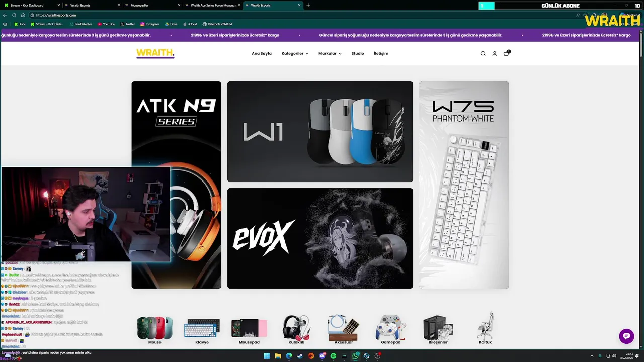Switch to the Mousepadler tab

click(x=152, y=5)
